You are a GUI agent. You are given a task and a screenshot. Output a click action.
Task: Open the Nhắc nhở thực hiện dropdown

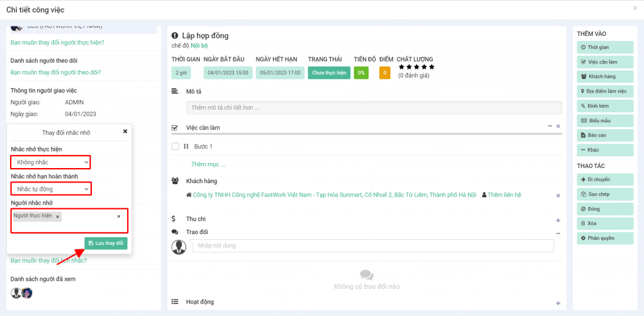(x=50, y=162)
